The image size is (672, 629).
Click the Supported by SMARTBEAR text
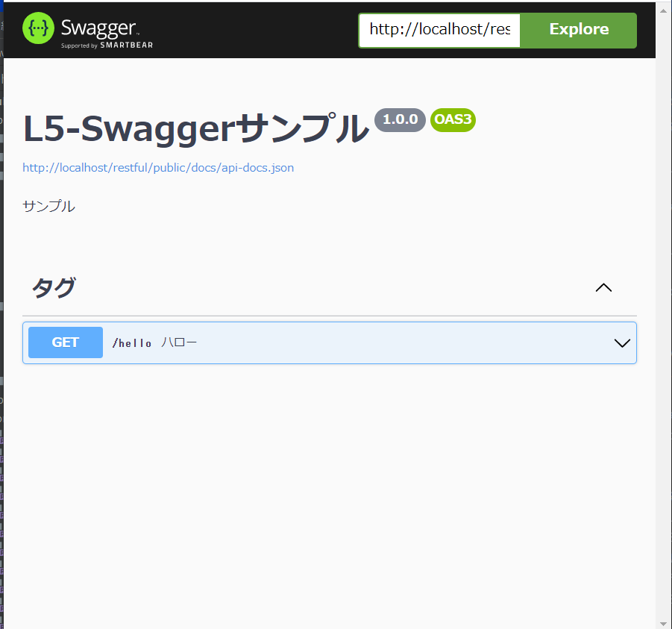coord(107,46)
